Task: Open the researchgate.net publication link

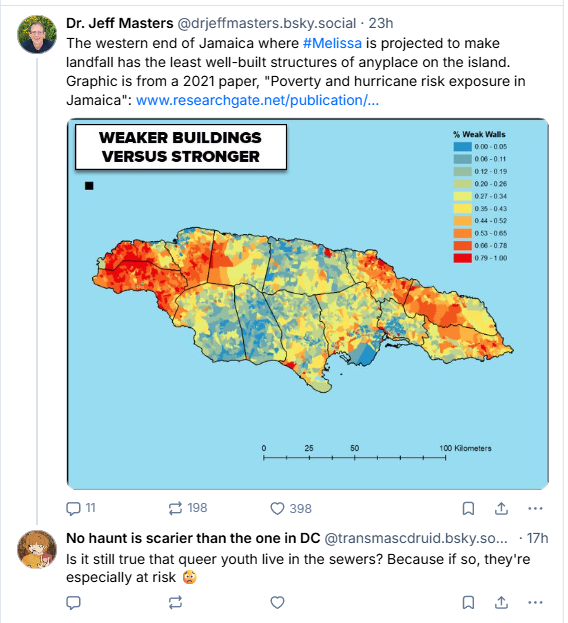Action: (x=257, y=100)
